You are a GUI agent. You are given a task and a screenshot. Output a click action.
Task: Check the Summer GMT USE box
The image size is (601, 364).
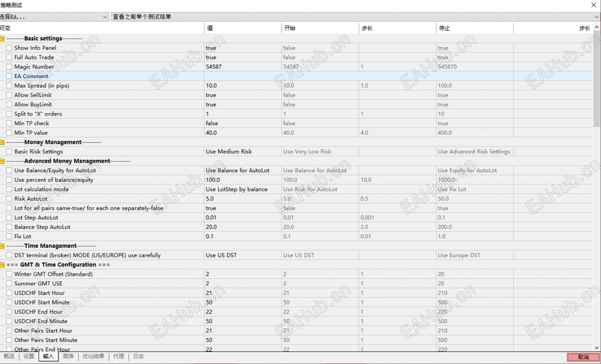tap(9, 283)
